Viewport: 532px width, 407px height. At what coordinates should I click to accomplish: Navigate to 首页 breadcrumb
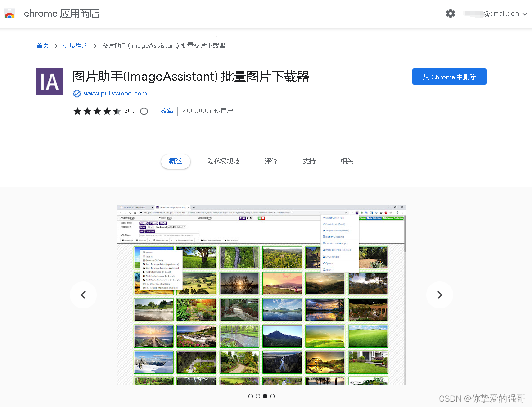click(42, 45)
